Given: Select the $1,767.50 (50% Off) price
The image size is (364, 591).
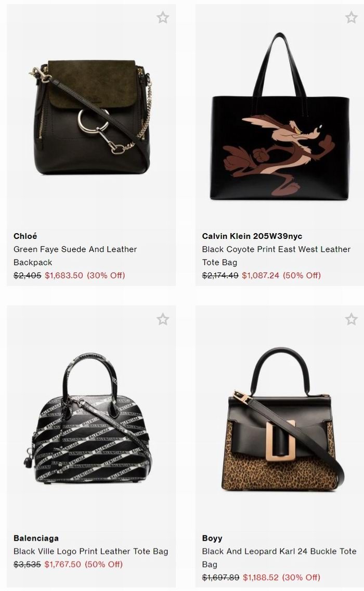Looking at the screenshot, I should (84, 564).
